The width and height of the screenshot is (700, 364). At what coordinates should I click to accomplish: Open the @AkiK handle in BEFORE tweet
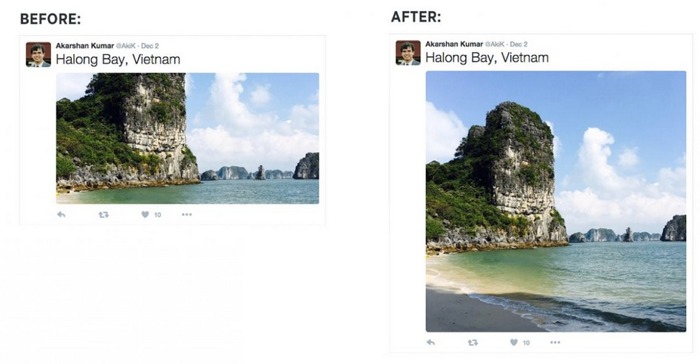[x=126, y=46]
